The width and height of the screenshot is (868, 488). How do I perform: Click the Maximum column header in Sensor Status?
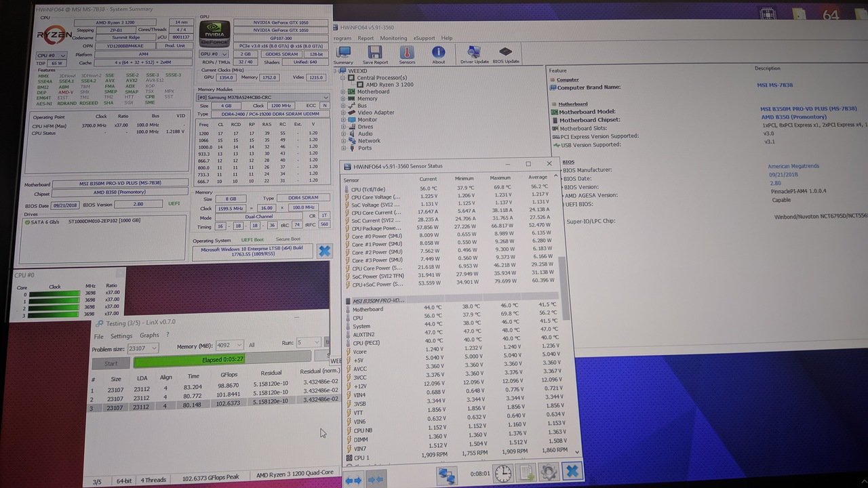(500, 178)
